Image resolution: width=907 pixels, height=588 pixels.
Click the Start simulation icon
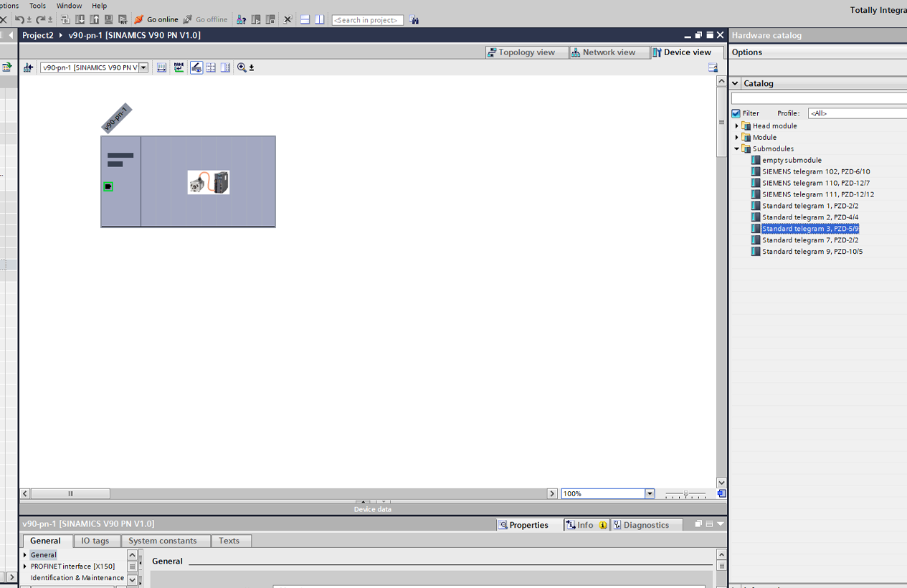(108, 19)
